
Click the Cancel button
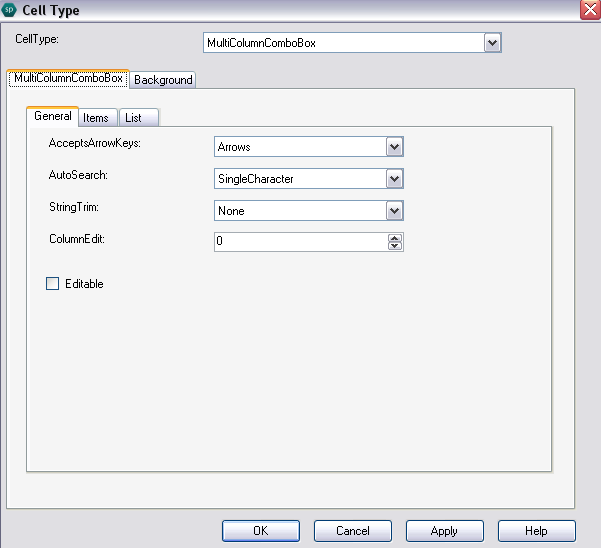pos(353,531)
